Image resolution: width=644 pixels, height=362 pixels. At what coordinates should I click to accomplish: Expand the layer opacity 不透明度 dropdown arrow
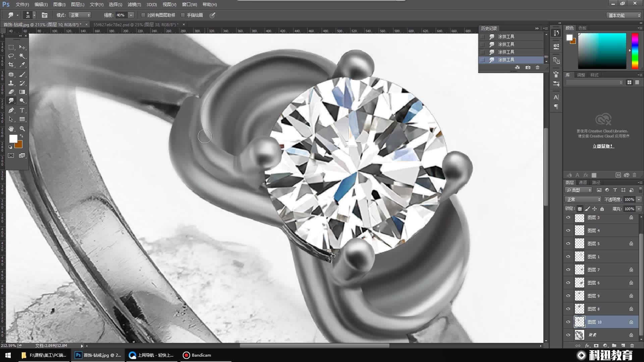(x=639, y=199)
